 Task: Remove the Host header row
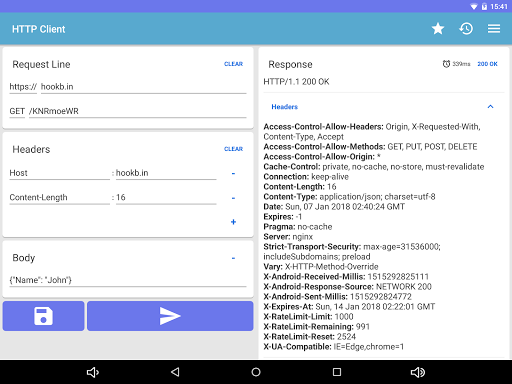coord(233,173)
